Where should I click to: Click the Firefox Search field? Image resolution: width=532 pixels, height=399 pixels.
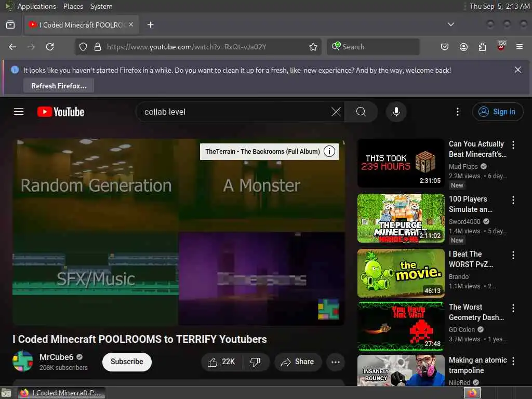(x=373, y=47)
